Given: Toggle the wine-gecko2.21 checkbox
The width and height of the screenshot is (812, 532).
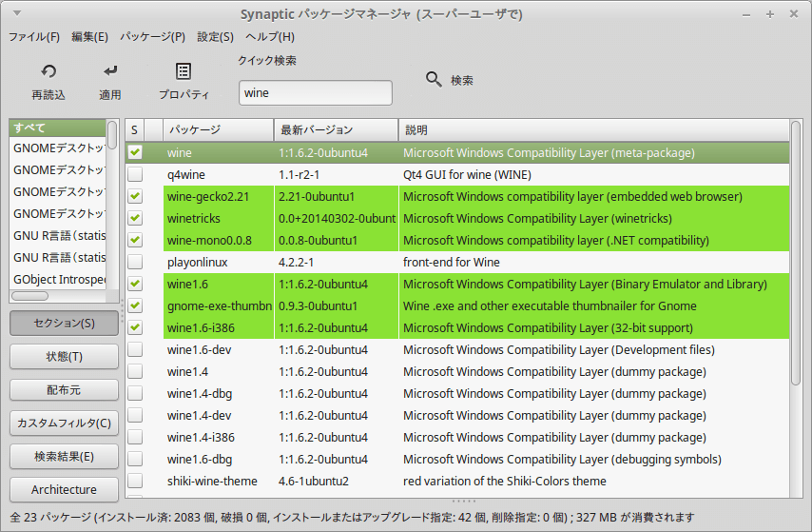Looking at the screenshot, I should point(135,196).
